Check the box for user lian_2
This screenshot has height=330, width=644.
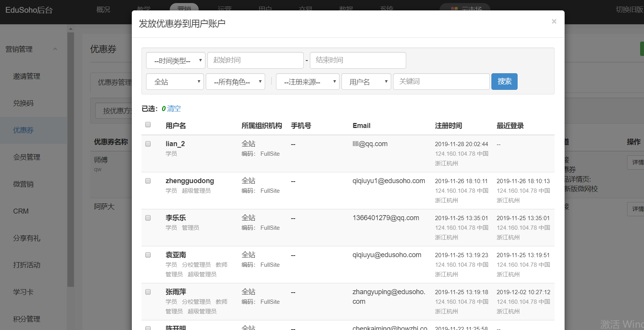[148, 144]
